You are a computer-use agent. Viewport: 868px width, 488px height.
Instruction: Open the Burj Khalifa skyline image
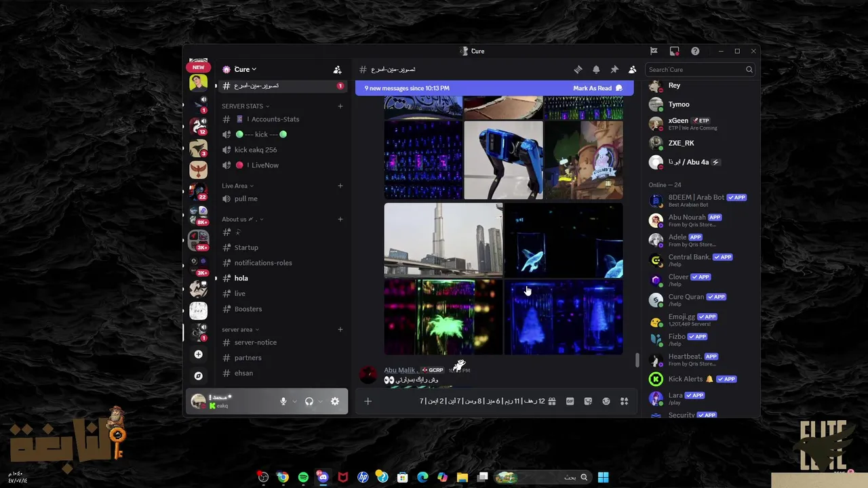(443, 240)
